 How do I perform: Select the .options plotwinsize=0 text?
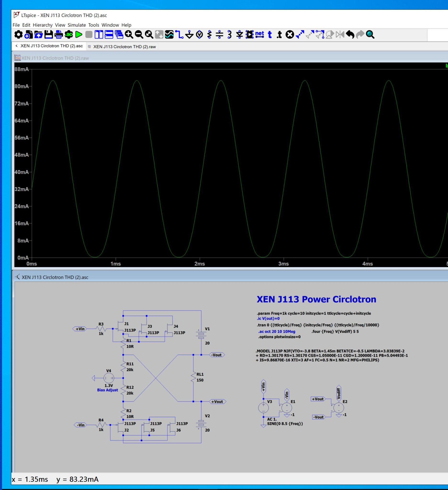(x=279, y=337)
